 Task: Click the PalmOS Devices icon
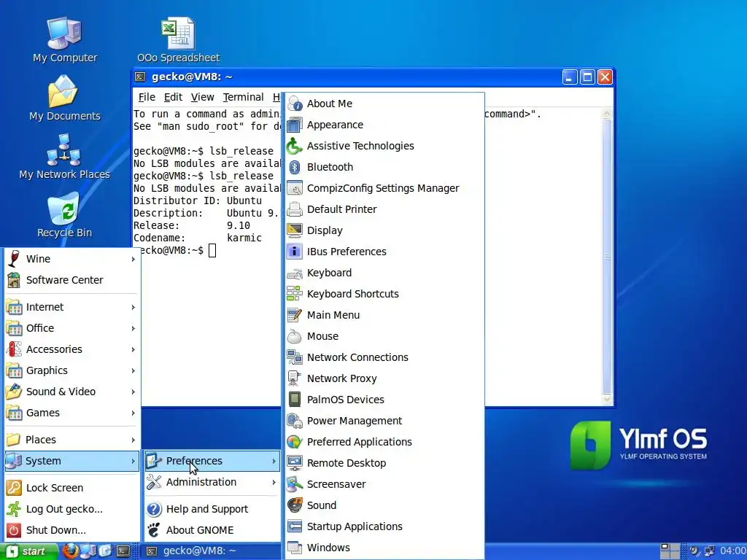tap(295, 400)
